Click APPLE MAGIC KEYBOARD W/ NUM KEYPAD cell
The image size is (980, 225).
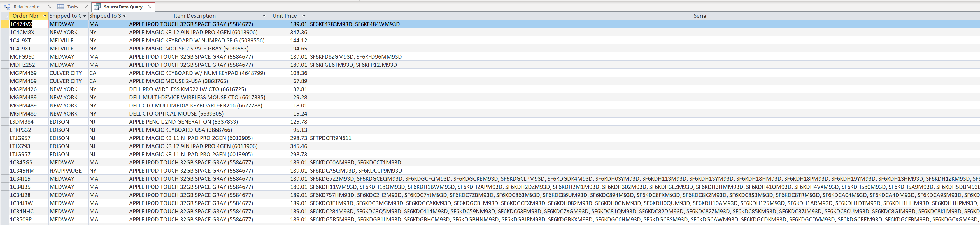pyautogui.click(x=198, y=73)
